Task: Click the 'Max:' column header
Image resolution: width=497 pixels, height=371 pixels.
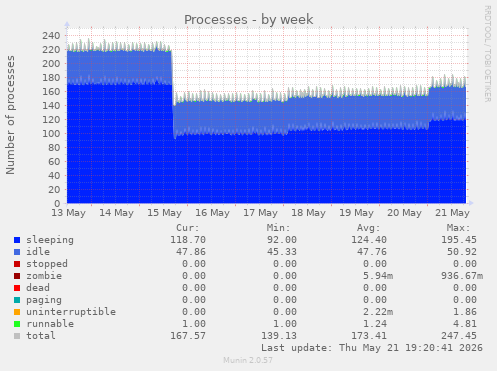Action: click(458, 228)
